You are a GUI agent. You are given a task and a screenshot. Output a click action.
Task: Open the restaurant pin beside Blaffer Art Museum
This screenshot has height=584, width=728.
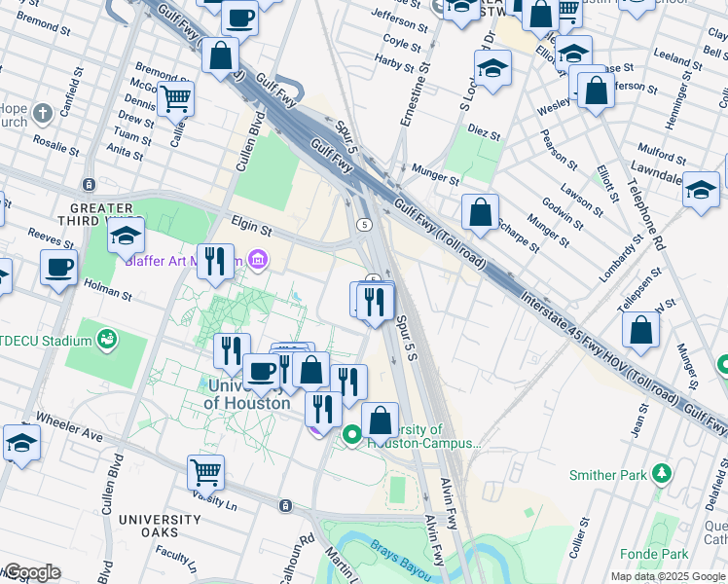tap(215, 260)
